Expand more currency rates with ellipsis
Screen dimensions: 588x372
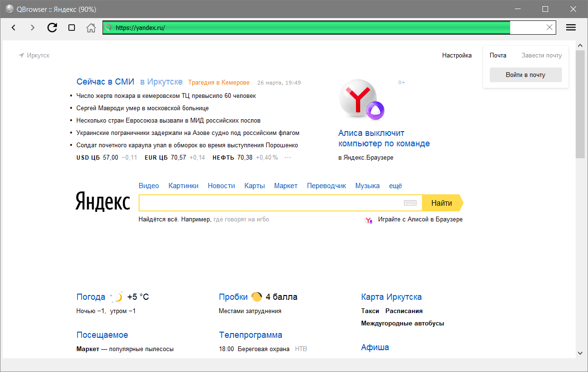[288, 158]
